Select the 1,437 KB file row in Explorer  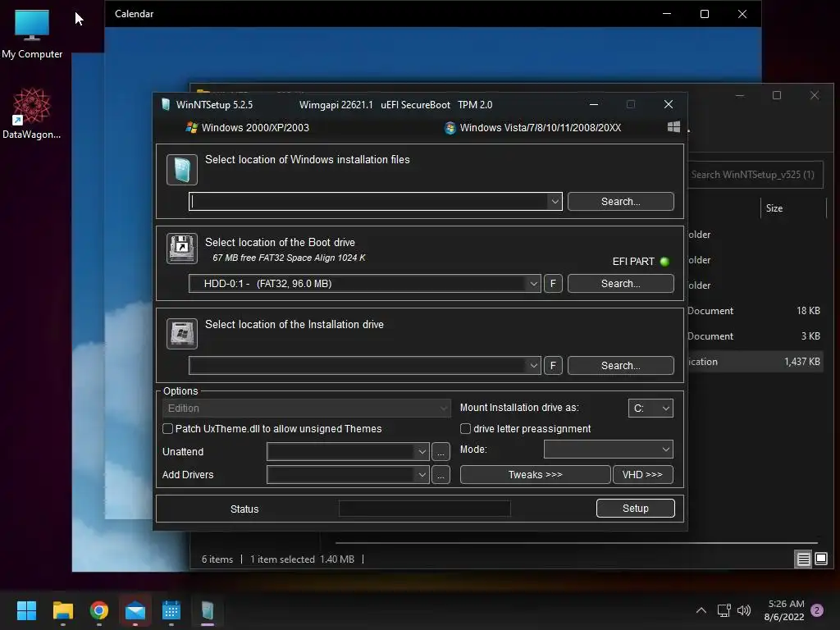coord(755,362)
